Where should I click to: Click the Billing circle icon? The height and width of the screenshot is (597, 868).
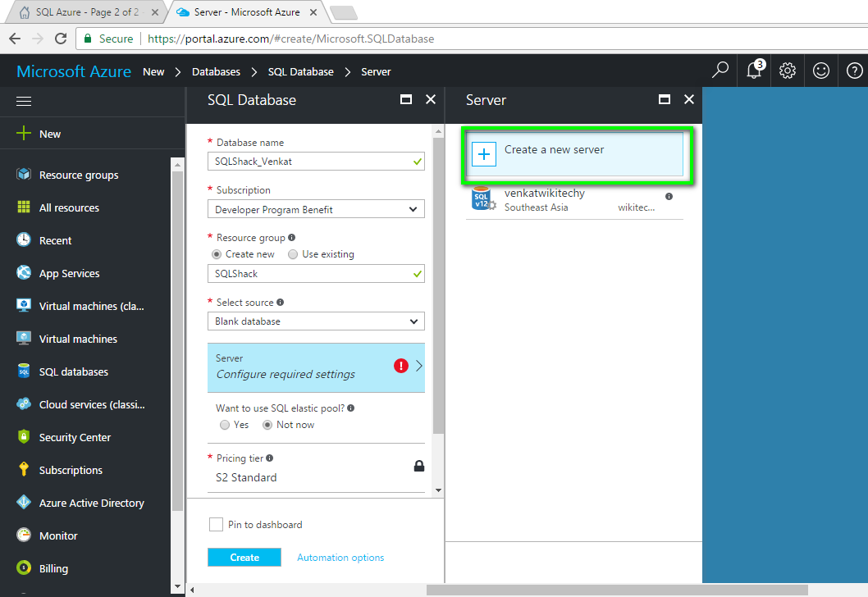24,567
